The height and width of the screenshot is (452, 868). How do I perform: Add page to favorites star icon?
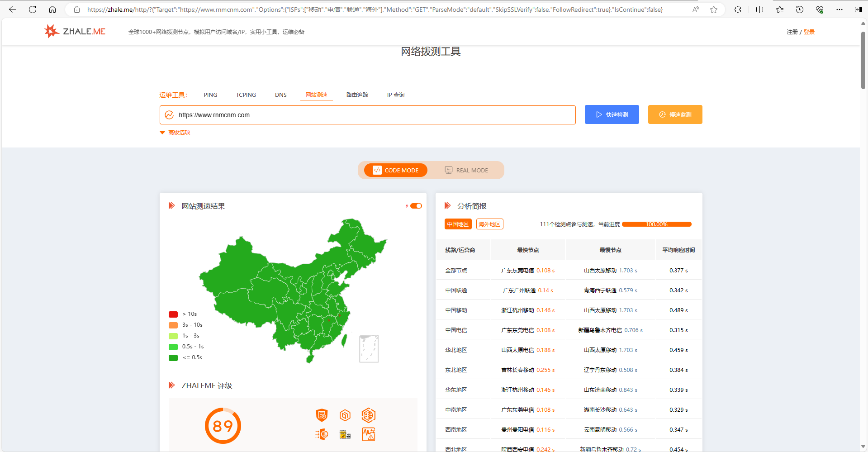[x=714, y=10]
